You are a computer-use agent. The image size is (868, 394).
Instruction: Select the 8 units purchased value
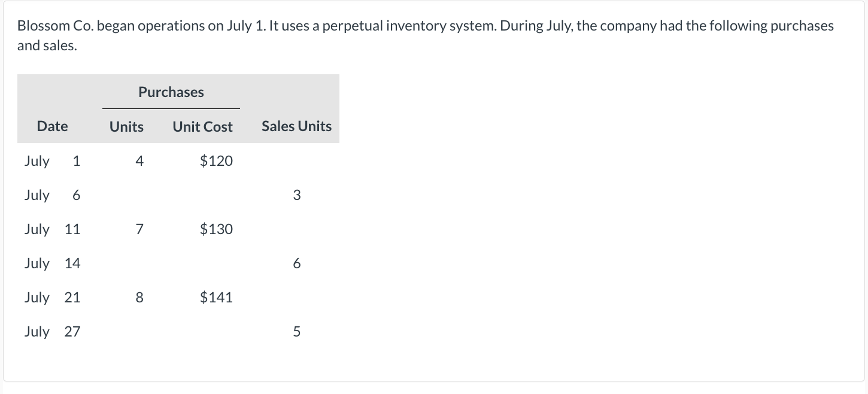[139, 298]
